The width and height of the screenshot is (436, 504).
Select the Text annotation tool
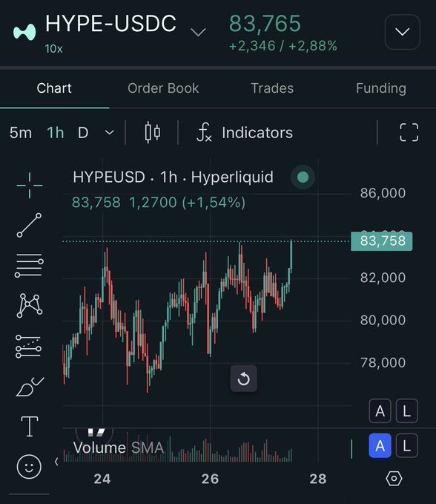pyautogui.click(x=30, y=426)
